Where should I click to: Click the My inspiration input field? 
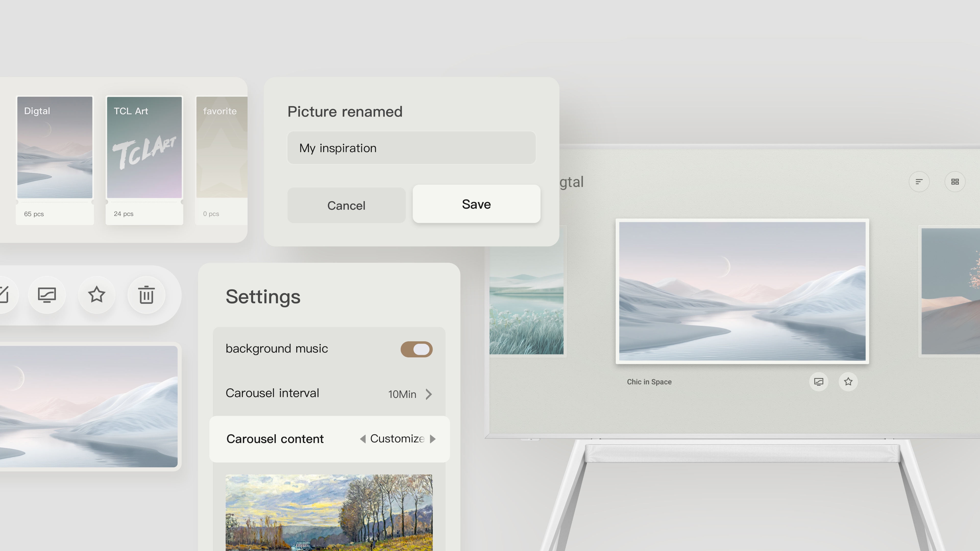point(411,147)
